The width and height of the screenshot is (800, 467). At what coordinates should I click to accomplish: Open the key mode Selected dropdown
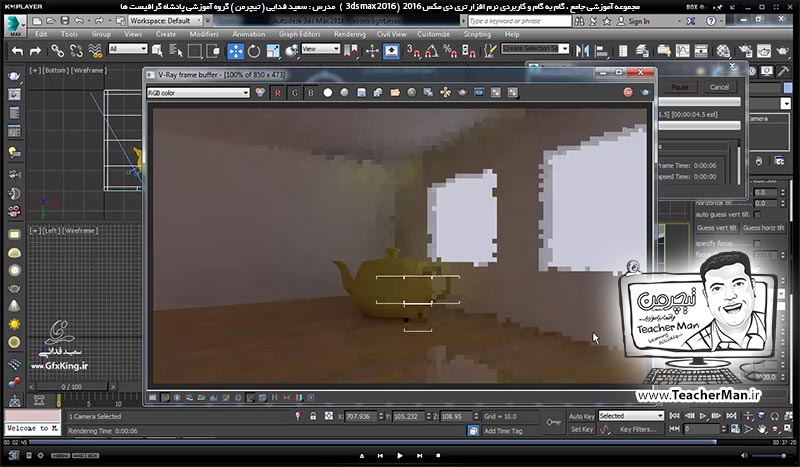(631, 416)
